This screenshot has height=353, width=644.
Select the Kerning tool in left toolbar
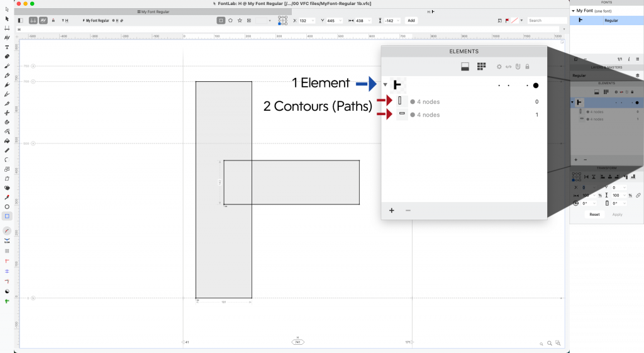click(7, 37)
